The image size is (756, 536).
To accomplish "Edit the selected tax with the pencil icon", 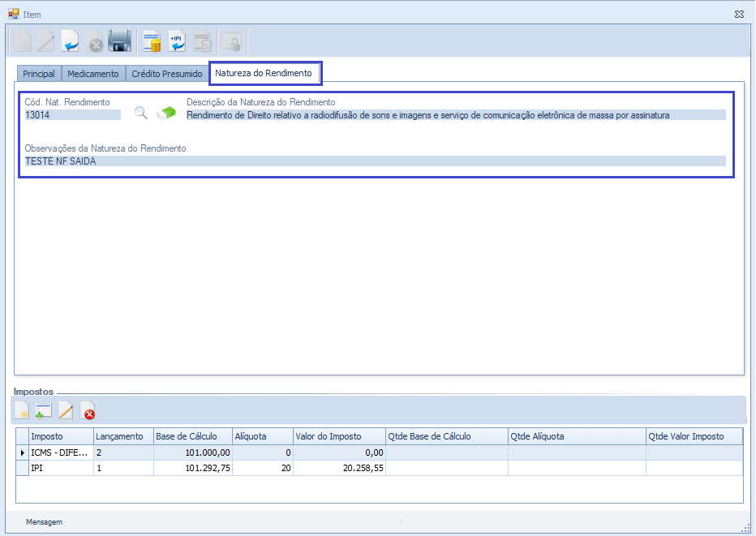I will [x=66, y=411].
